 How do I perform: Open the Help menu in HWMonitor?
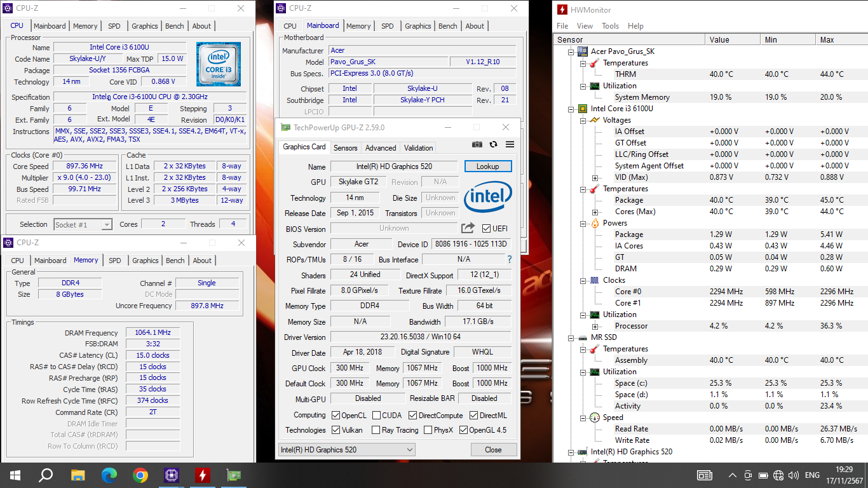(635, 26)
